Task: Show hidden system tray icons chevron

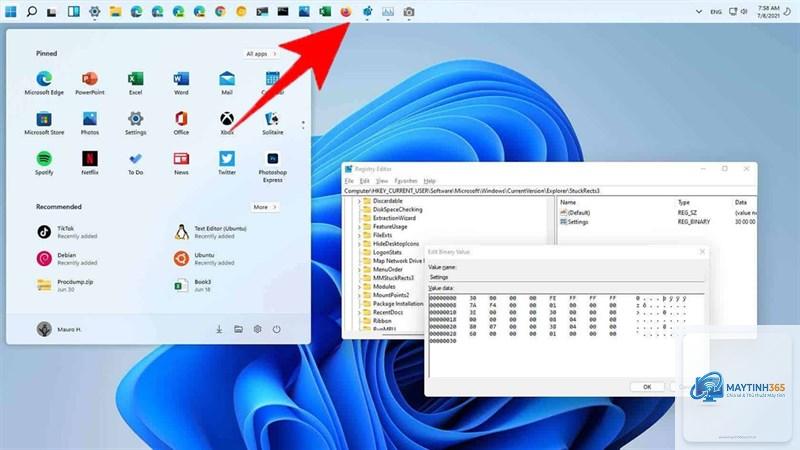Action: [698, 11]
